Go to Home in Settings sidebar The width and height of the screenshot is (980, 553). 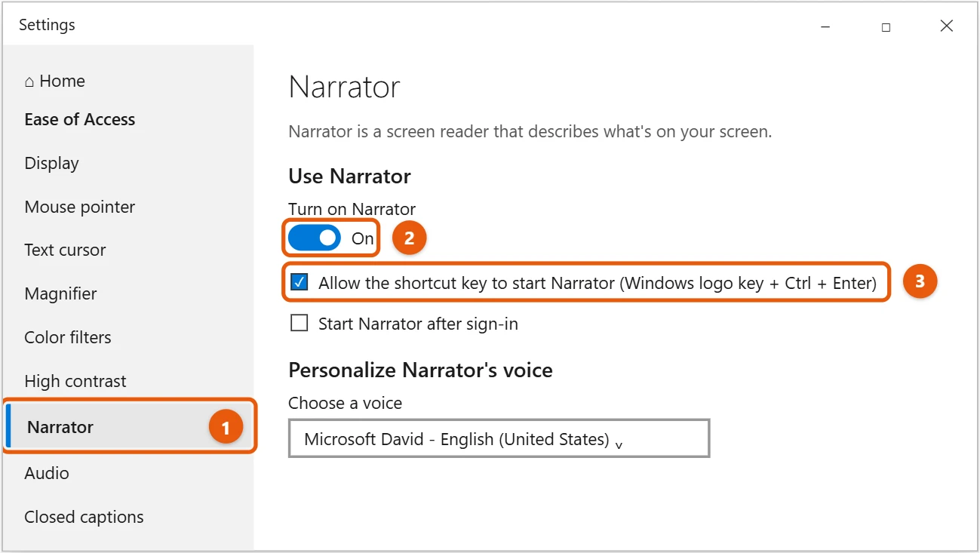[54, 81]
